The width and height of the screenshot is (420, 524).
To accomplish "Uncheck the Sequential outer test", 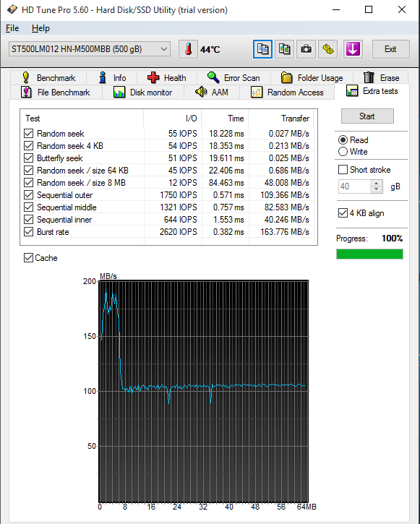I will coord(29,195).
